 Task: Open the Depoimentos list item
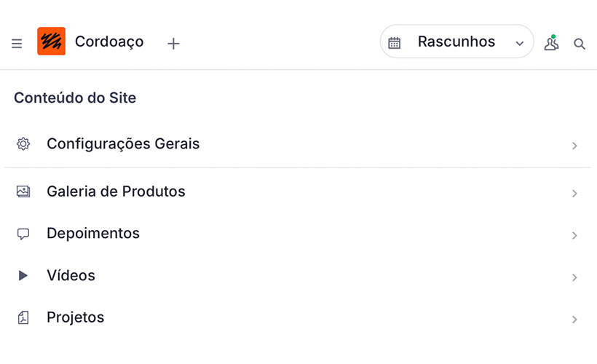[x=93, y=234]
